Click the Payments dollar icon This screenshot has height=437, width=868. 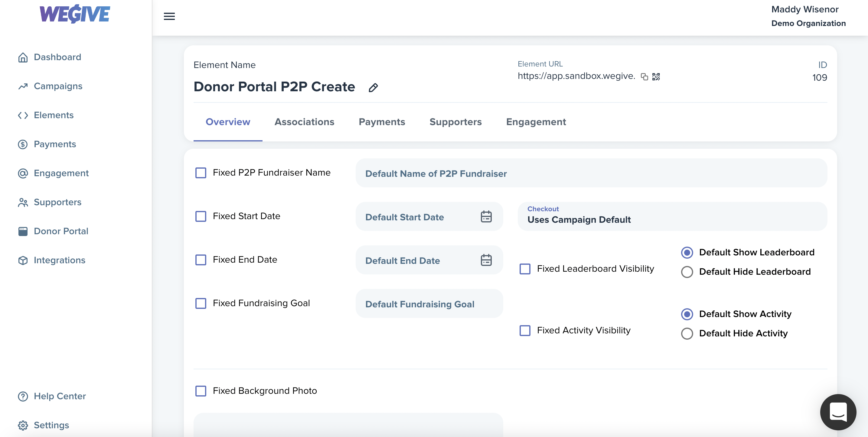[23, 144]
